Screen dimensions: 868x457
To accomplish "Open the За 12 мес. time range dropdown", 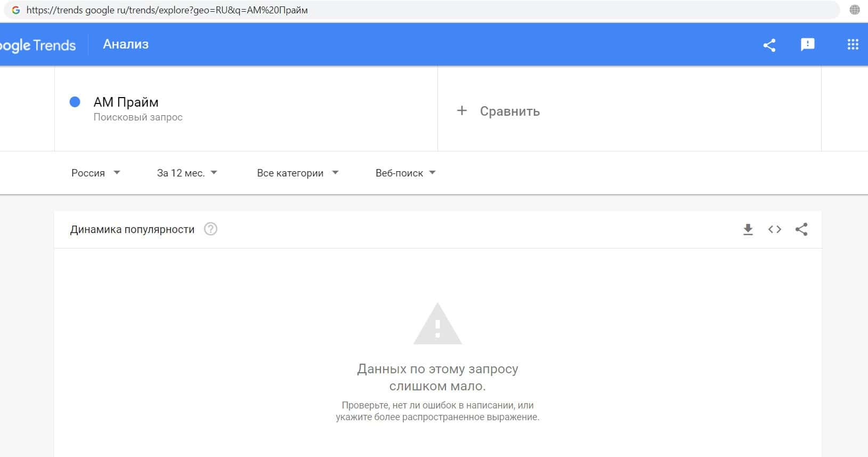I will 187,173.
